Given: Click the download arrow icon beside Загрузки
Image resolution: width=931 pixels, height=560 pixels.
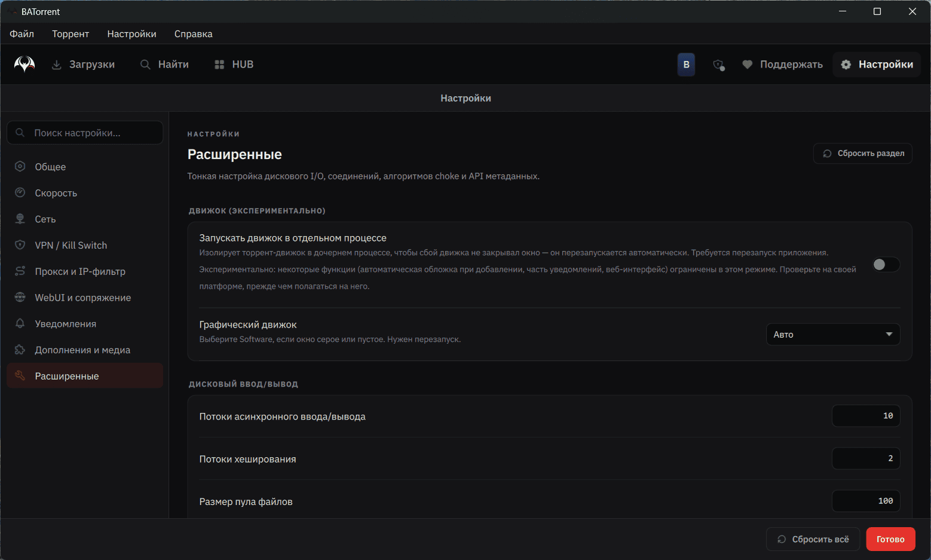Looking at the screenshot, I should tap(57, 65).
